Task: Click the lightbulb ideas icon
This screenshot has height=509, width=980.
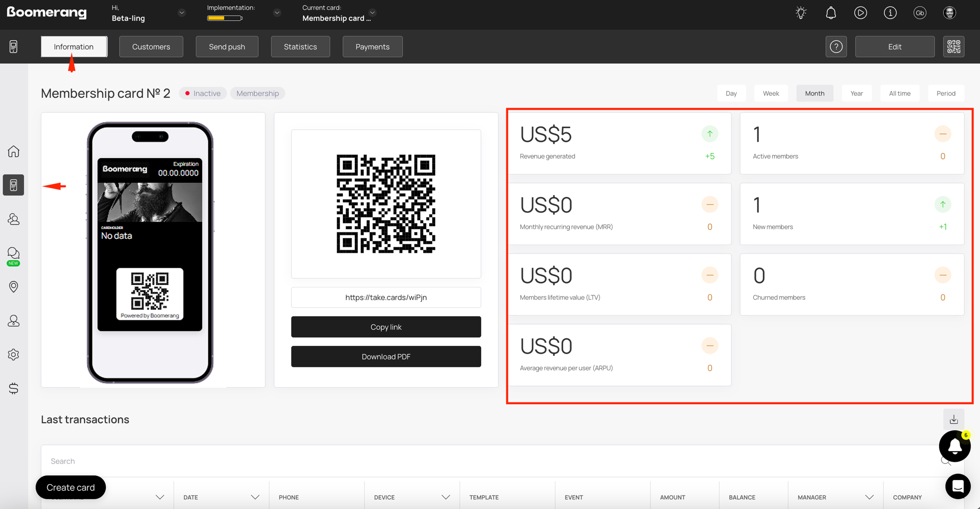Action: pos(801,13)
